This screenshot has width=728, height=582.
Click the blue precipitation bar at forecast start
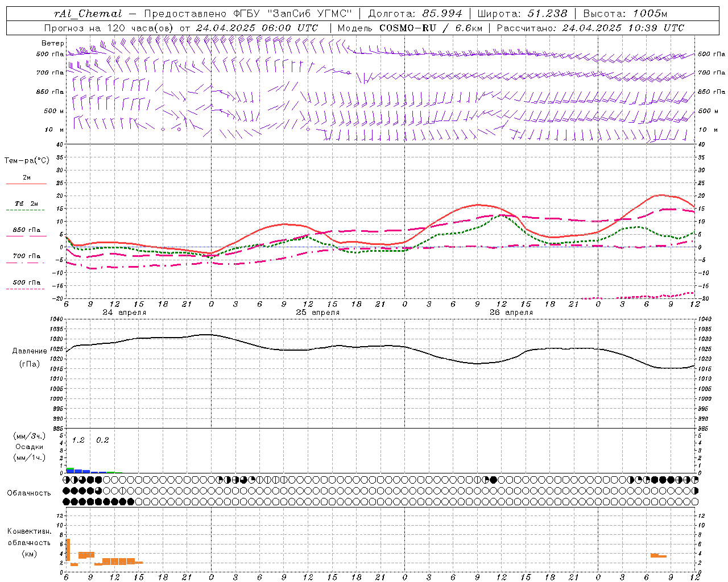(70, 471)
